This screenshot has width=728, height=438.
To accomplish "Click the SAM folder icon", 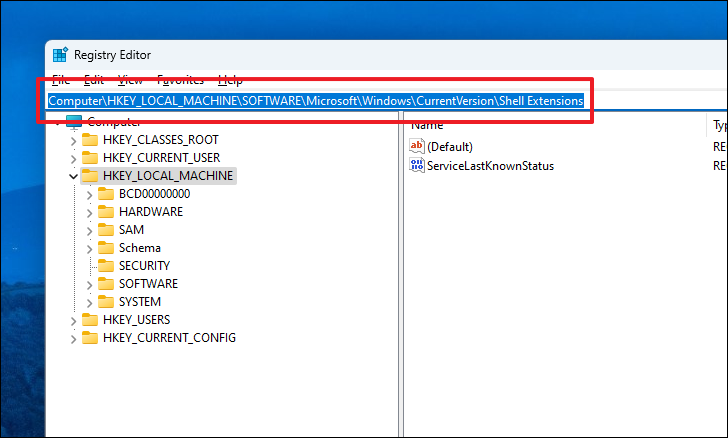I will tap(106, 230).
